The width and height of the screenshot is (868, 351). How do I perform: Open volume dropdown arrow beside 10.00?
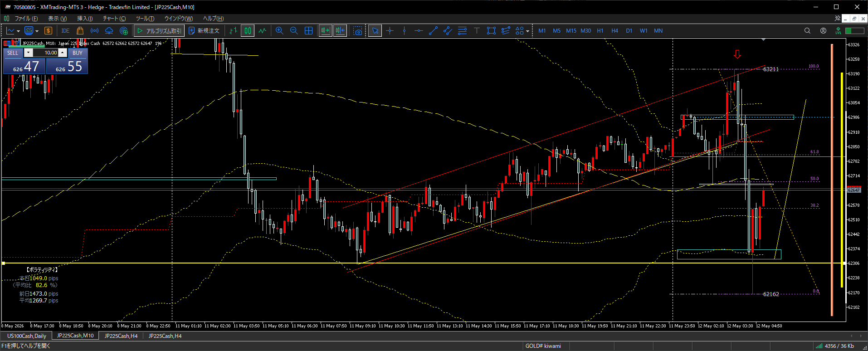click(x=28, y=53)
